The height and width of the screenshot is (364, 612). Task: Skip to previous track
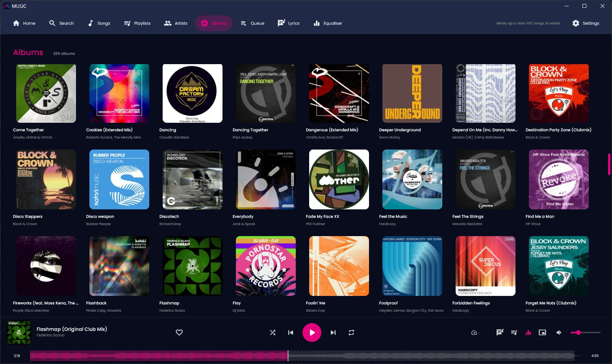click(x=291, y=333)
